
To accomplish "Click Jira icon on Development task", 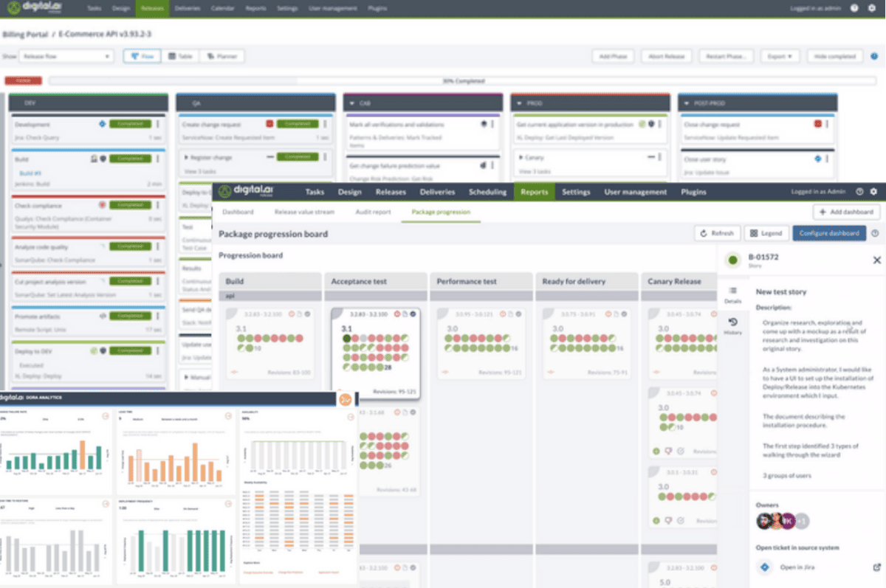I will pos(103,124).
